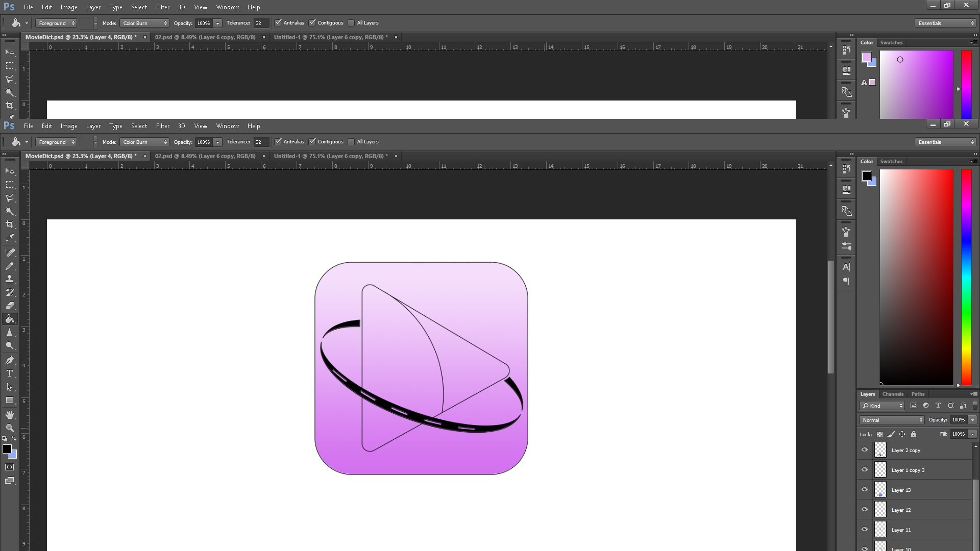The image size is (980, 551).
Task: Select the Rectangle shape tool
Action: [x=10, y=400]
